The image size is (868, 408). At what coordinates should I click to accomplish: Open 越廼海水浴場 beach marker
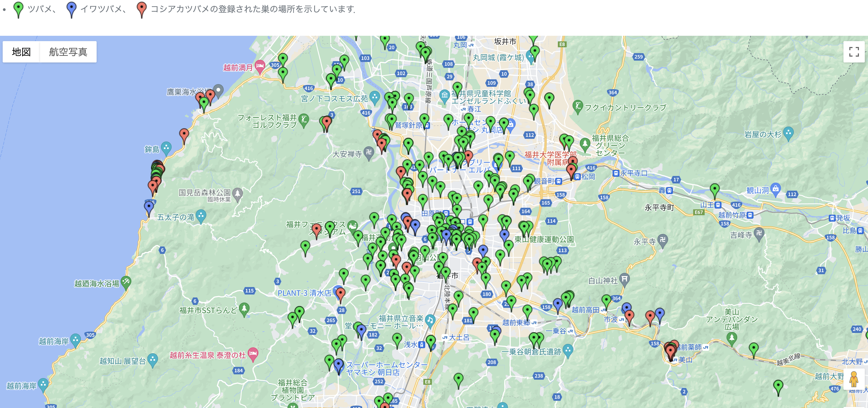[126, 282]
